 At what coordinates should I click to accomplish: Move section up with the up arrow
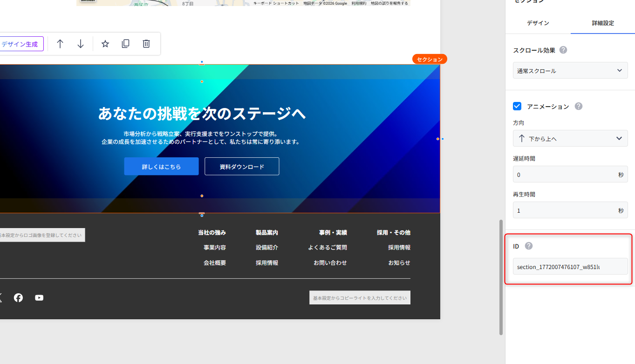pyautogui.click(x=60, y=44)
